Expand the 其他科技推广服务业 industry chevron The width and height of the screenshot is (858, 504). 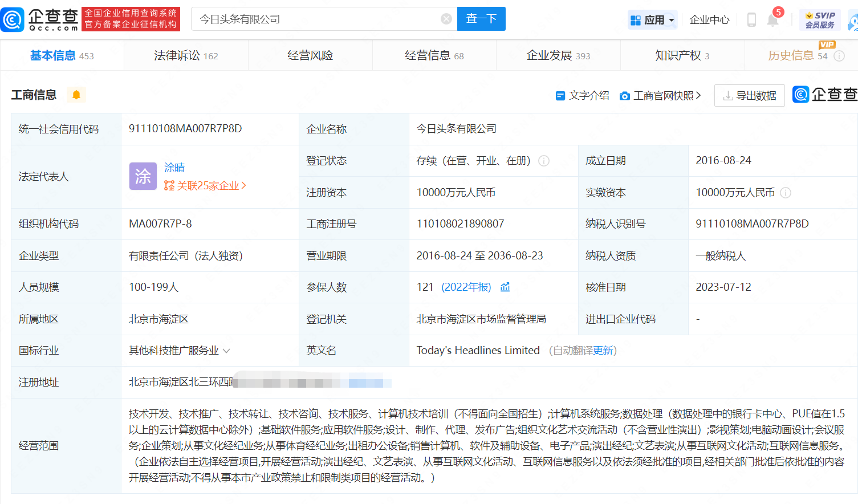coord(226,351)
